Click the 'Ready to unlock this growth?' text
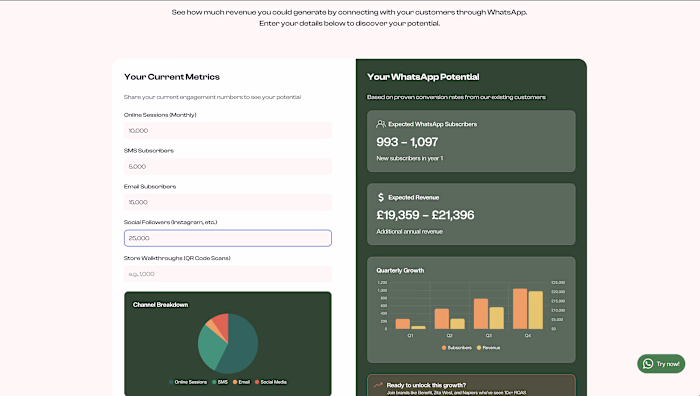 (426, 385)
